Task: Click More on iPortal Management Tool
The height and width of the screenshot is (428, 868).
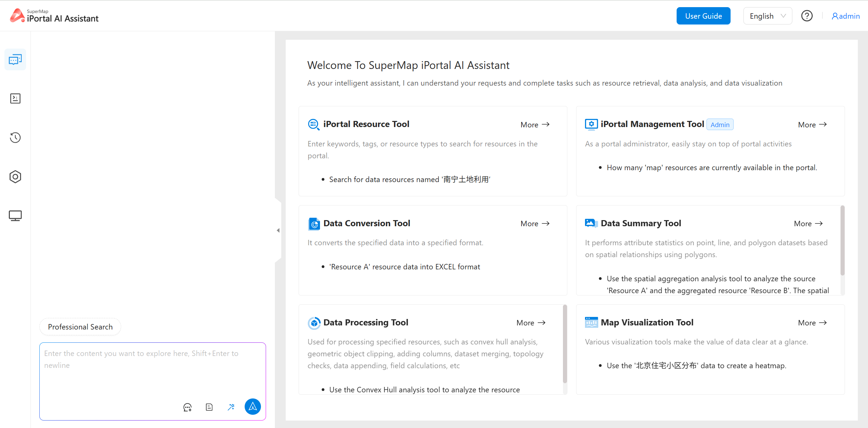Action: [812, 125]
